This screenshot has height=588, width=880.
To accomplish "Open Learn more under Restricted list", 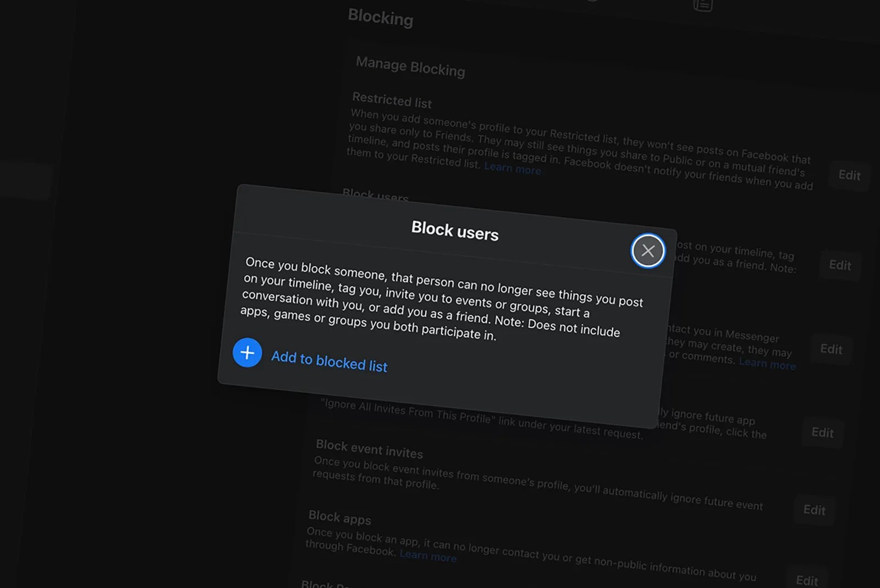I will tap(513, 168).
